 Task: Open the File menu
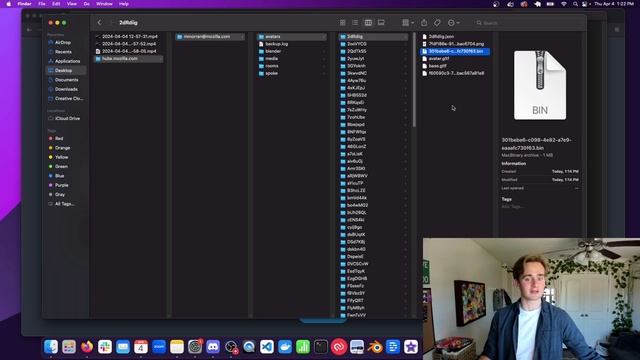coord(42,4)
